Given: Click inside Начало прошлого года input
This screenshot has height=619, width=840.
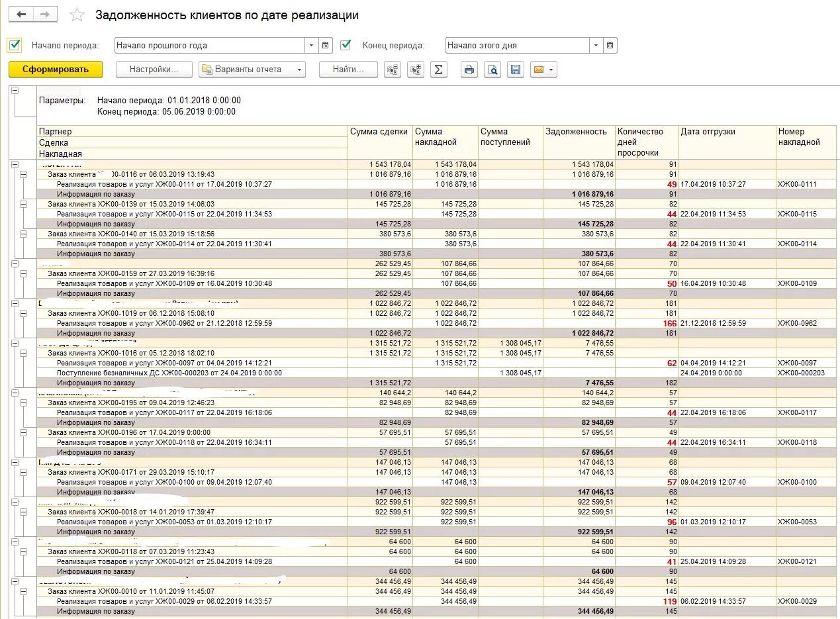Looking at the screenshot, I should [x=209, y=46].
